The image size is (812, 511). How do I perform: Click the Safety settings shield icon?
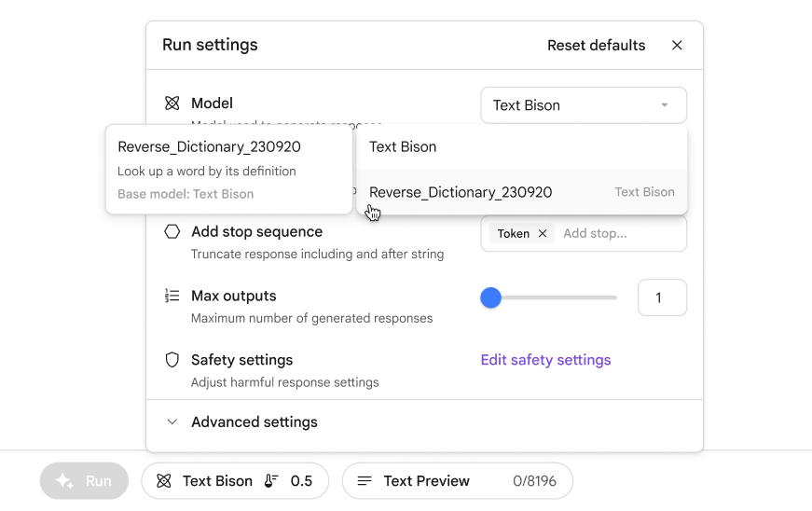pyautogui.click(x=172, y=360)
